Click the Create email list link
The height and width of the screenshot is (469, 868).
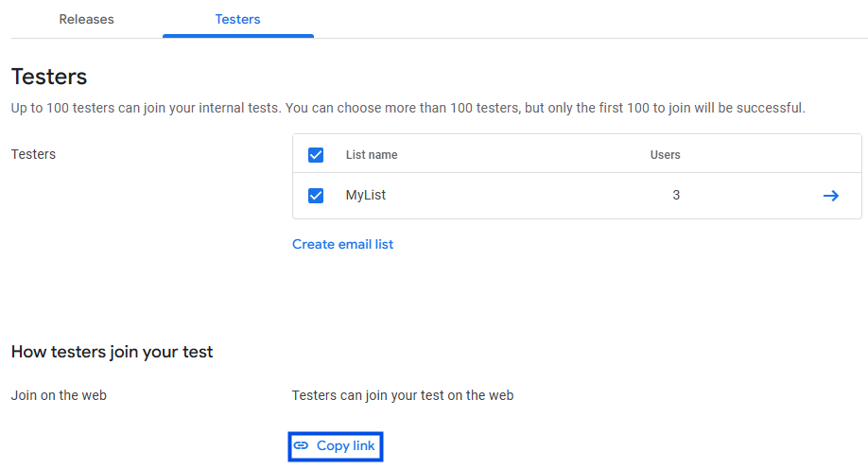pos(342,244)
